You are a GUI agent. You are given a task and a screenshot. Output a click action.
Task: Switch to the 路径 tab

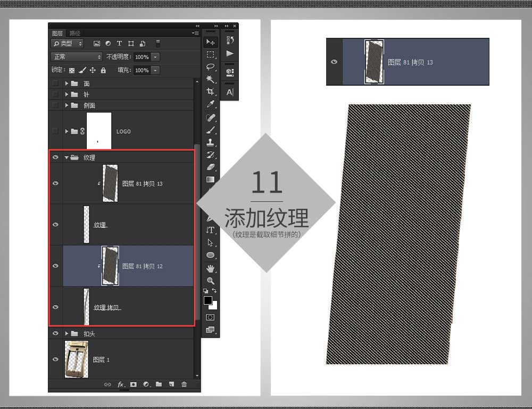(x=74, y=33)
